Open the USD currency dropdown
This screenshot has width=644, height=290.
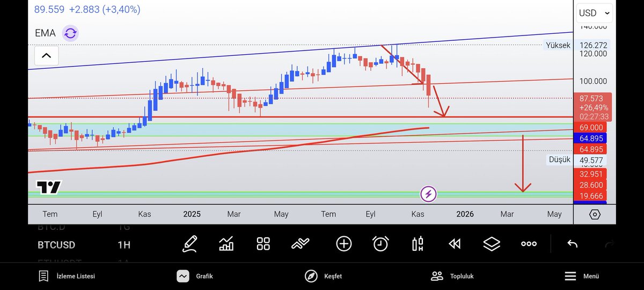tap(595, 13)
